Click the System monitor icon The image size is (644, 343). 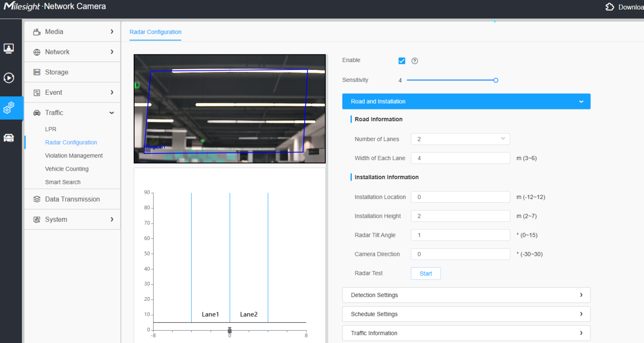[x=37, y=219]
